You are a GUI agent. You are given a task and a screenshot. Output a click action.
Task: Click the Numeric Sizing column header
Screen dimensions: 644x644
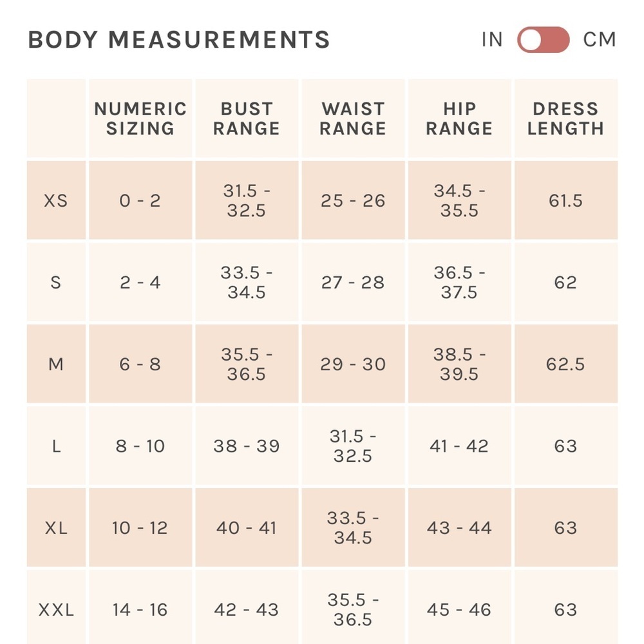point(140,118)
